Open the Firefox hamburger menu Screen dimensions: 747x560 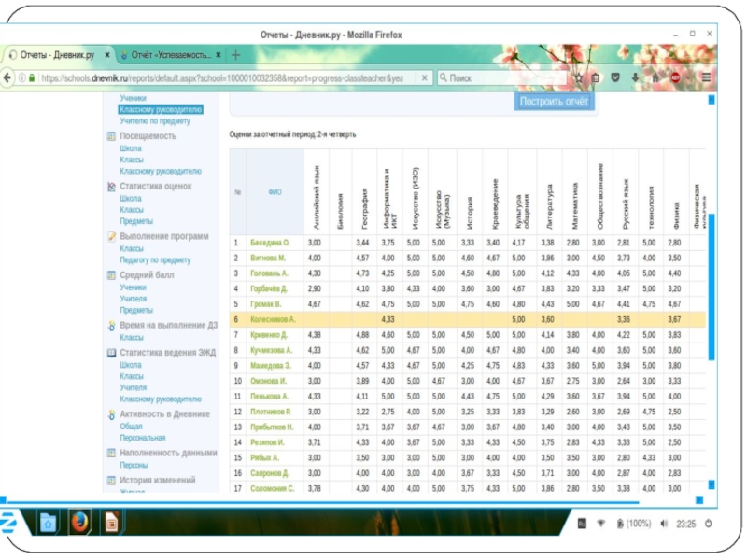[x=707, y=78]
